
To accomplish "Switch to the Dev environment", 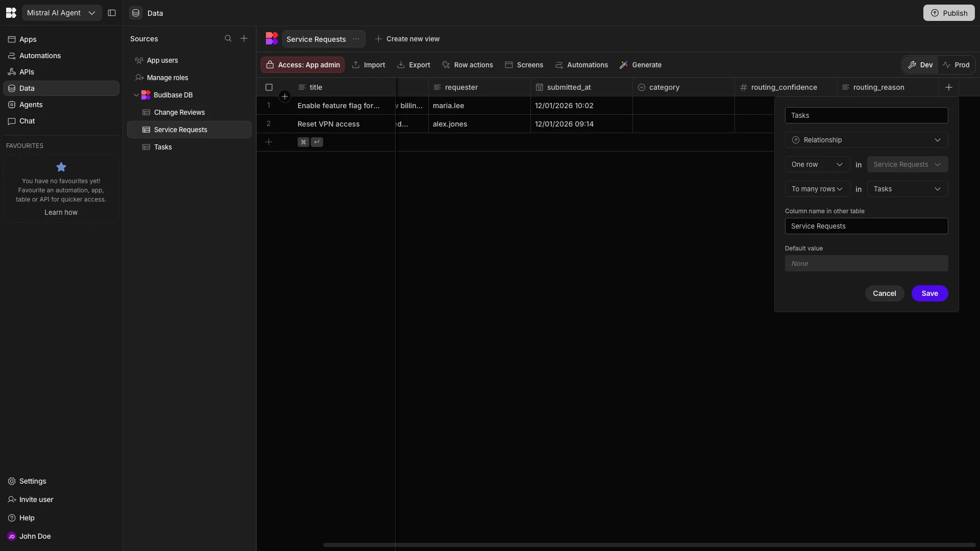I will 920,65.
